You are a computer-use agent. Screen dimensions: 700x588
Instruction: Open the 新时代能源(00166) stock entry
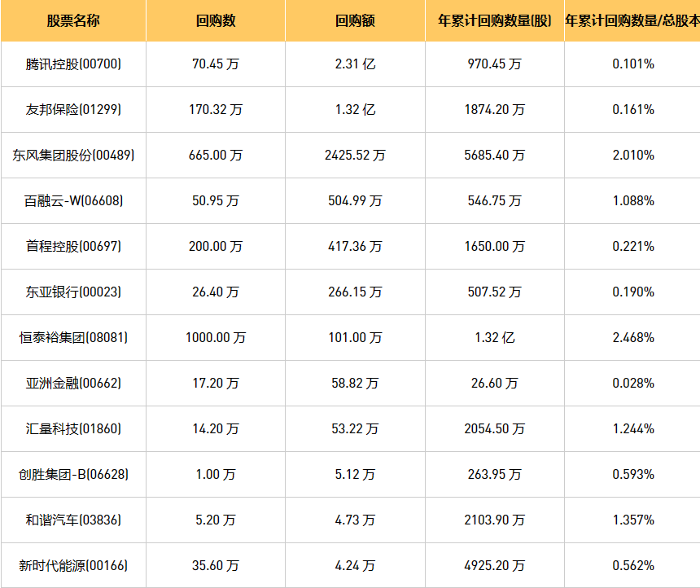point(73,566)
